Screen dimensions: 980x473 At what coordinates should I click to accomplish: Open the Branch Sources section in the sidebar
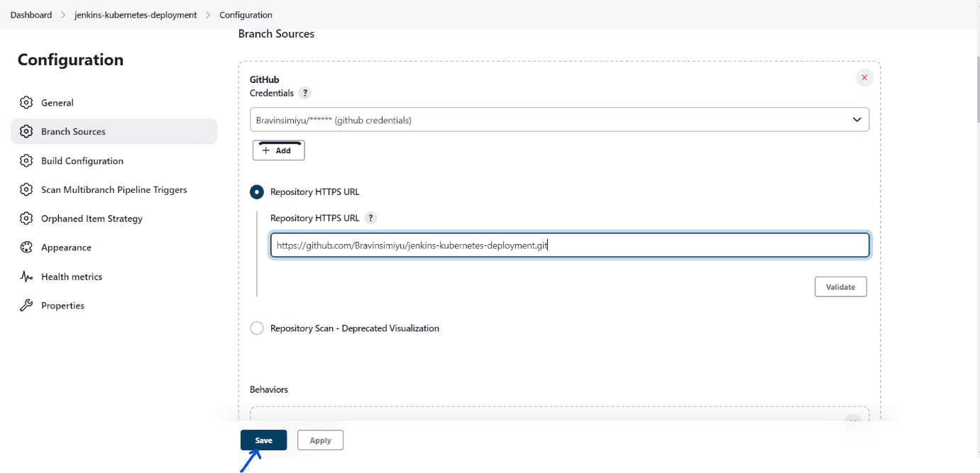[114, 131]
